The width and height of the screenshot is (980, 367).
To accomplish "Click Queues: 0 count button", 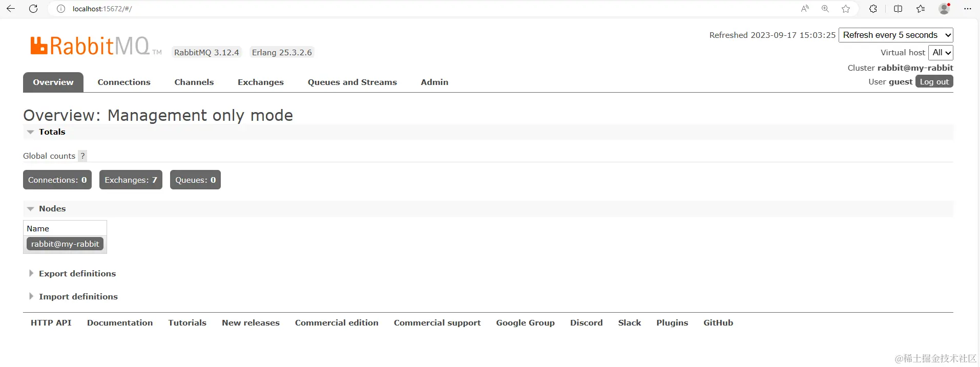I will pyautogui.click(x=195, y=180).
